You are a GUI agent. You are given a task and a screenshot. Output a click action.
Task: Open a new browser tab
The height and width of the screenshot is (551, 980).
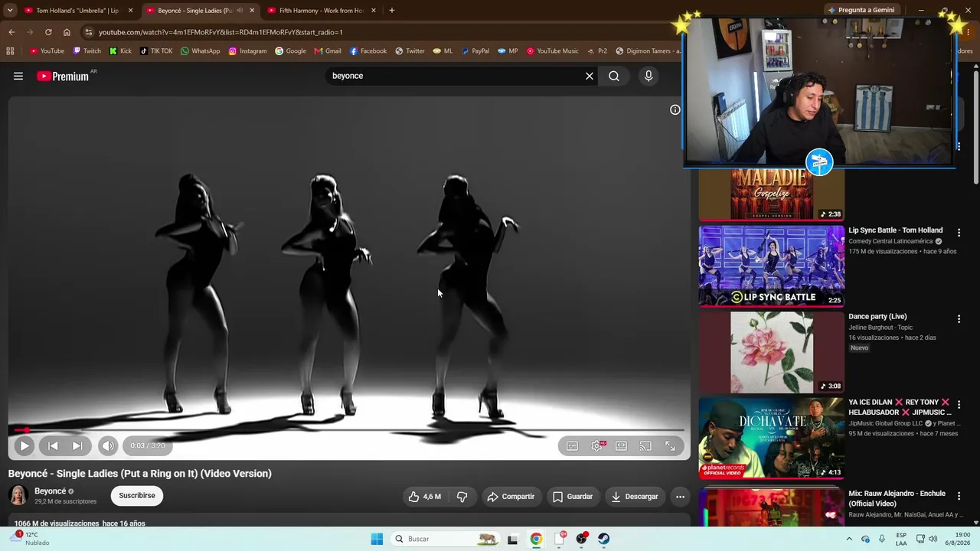tap(392, 11)
